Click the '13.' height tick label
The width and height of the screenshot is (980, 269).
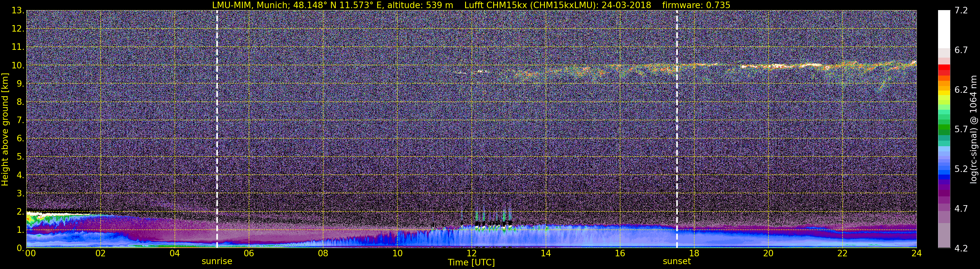pyautogui.click(x=18, y=10)
